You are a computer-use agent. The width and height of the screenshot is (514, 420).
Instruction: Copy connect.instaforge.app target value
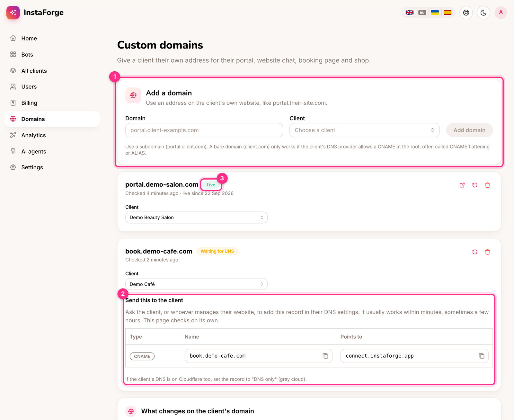tap(482, 356)
